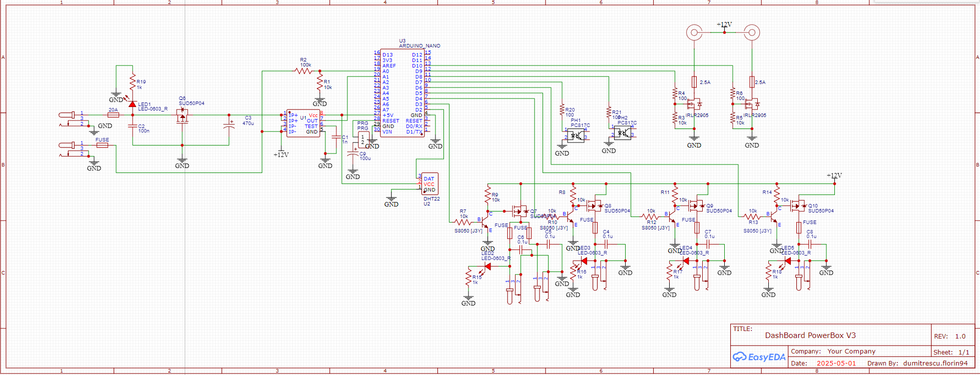Click the C1 1n capacitor symbol
Screen dimensions: 980x375
(x=335, y=136)
